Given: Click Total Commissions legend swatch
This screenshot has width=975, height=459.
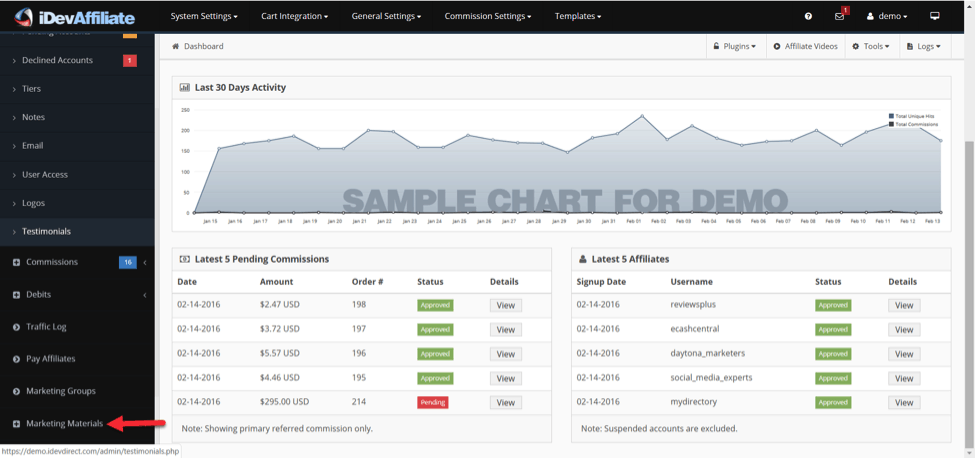Looking at the screenshot, I should (x=892, y=124).
